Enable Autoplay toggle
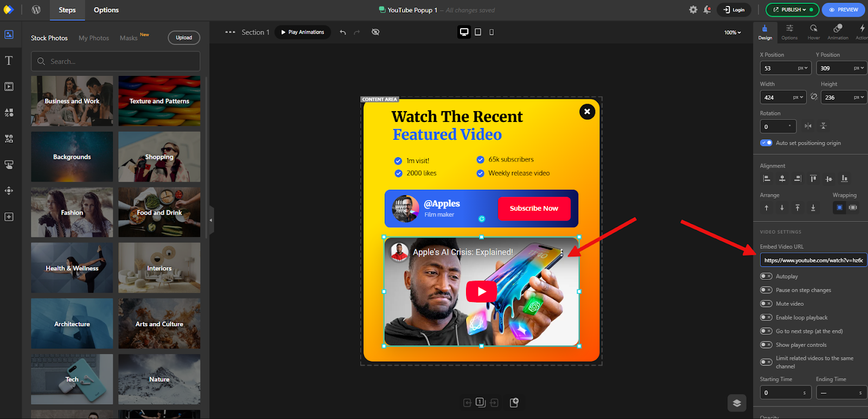868x419 pixels. point(766,276)
